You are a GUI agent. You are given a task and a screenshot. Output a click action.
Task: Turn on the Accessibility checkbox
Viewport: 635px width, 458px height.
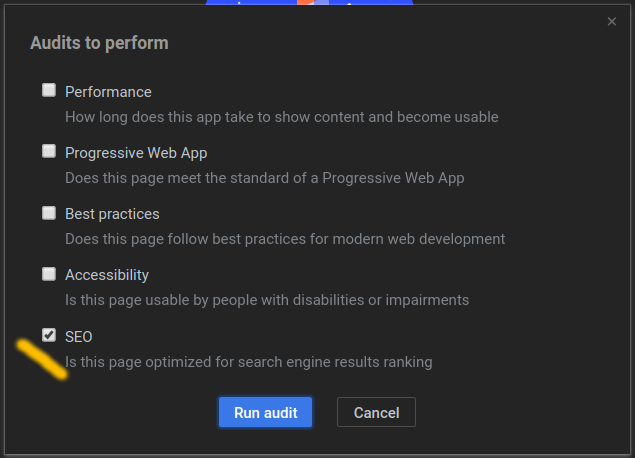pyautogui.click(x=49, y=274)
